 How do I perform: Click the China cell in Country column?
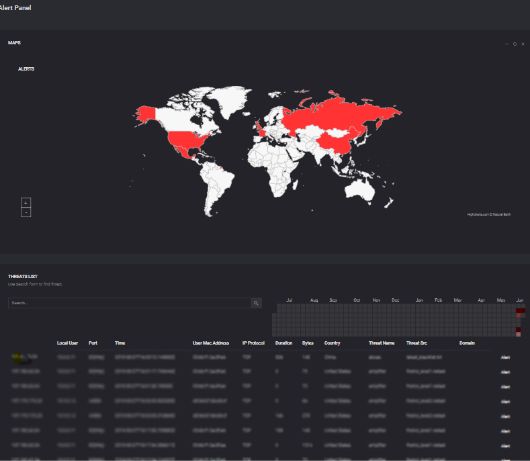[330, 357]
